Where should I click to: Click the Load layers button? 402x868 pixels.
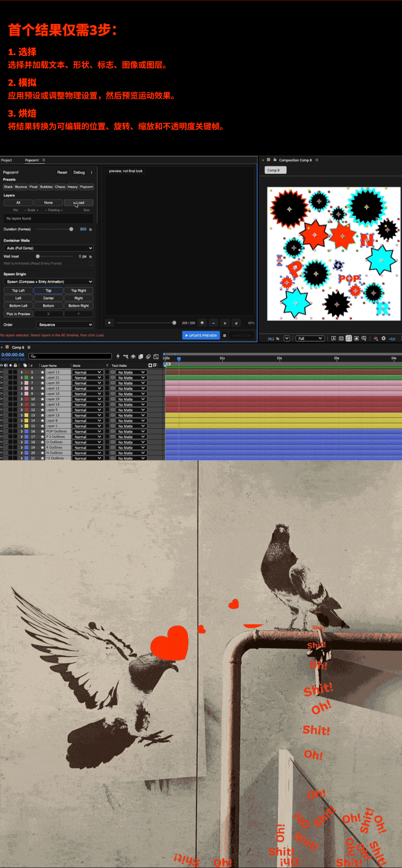(78, 203)
